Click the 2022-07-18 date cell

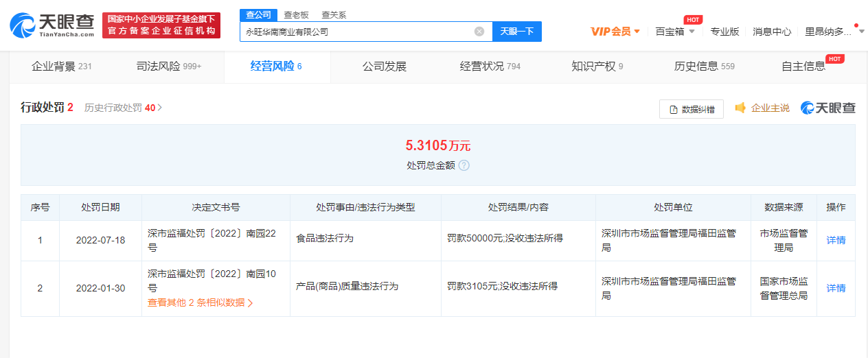tap(100, 241)
